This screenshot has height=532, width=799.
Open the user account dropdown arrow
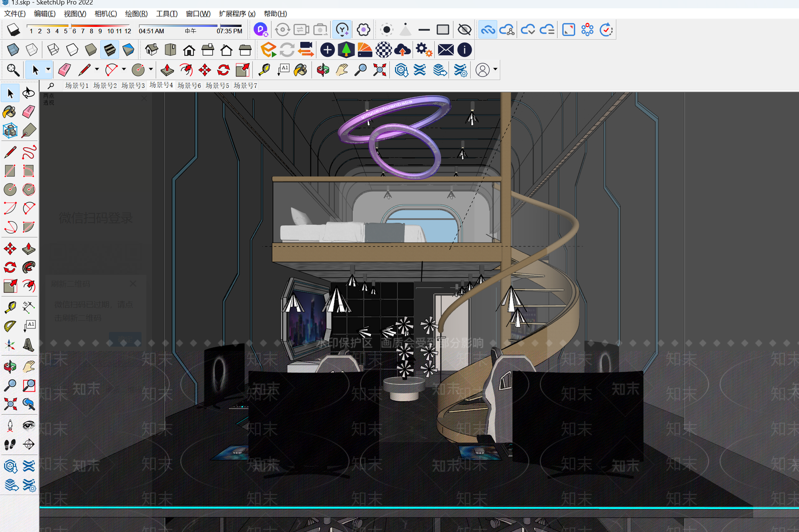click(x=495, y=70)
